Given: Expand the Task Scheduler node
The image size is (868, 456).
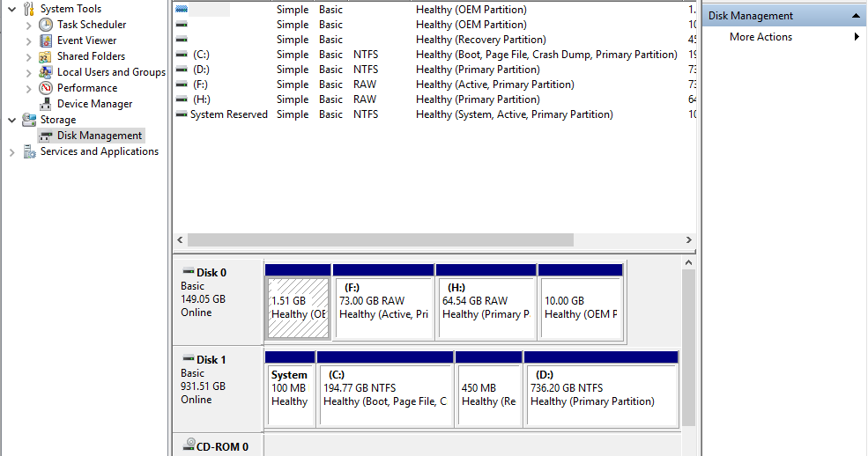Looking at the screenshot, I should pyautogui.click(x=29, y=25).
